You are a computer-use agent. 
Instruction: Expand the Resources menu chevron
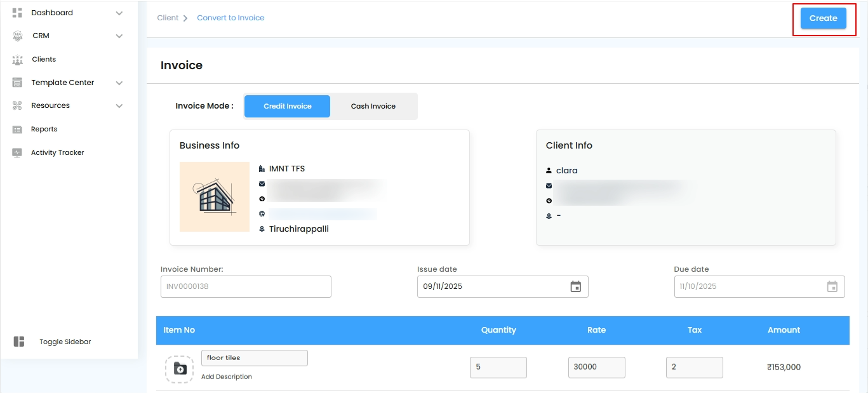tap(119, 106)
